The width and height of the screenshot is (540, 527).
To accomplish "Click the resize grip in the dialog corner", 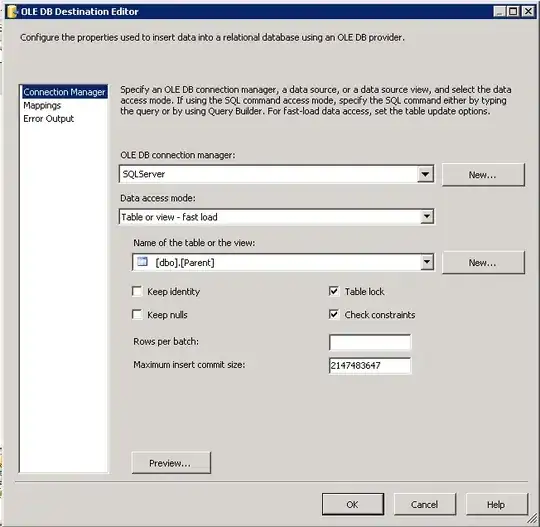I will pyautogui.click(x=532, y=518).
